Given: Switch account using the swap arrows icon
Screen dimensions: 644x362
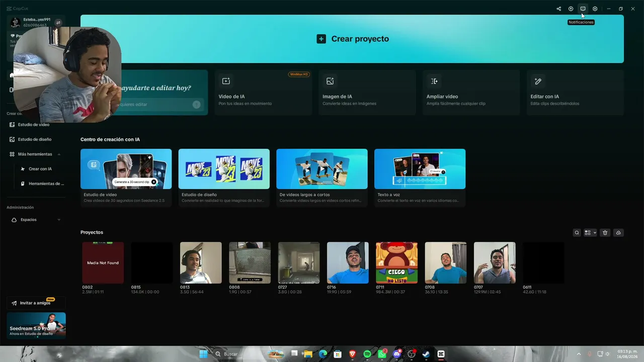Looking at the screenshot, I should (58, 23).
